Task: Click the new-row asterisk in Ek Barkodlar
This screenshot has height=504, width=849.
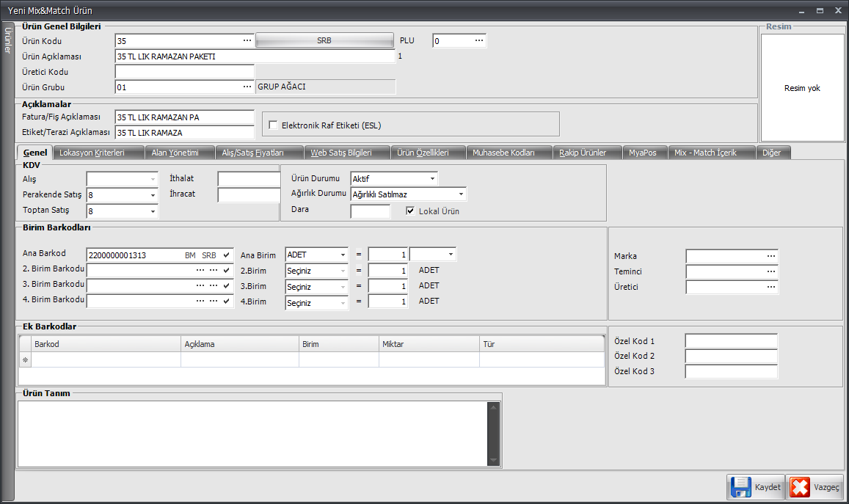Action: (x=26, y=360)
